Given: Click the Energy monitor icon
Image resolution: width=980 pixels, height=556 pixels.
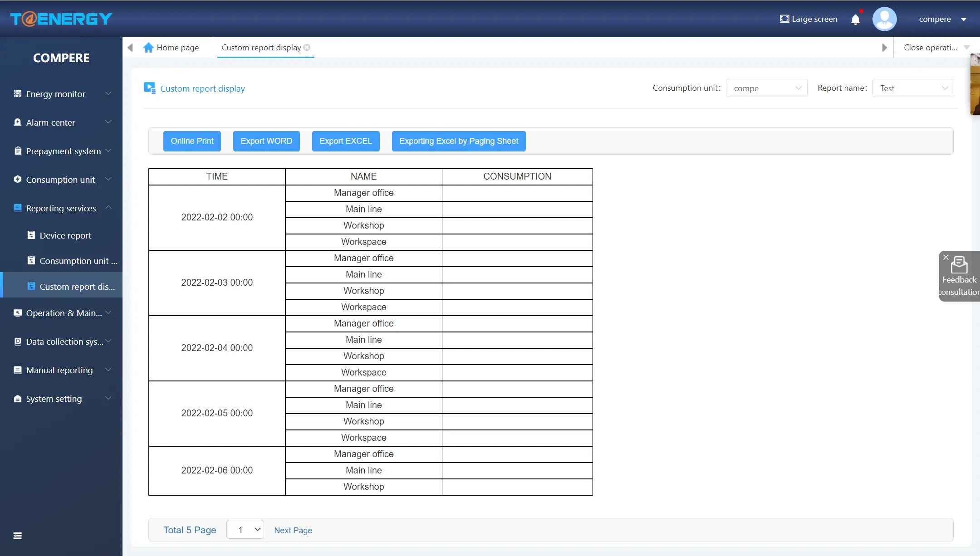Looking at the screenshot, I should pyautogui.click(x=17, y=93).
